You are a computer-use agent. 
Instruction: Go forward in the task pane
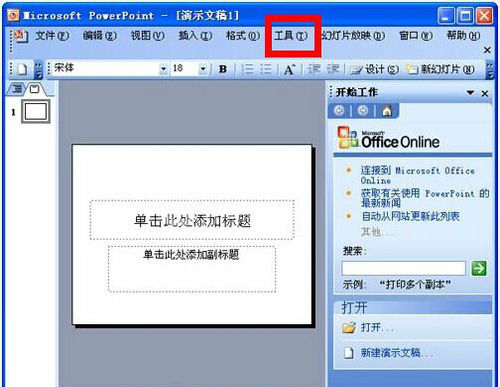click(363, 110)
